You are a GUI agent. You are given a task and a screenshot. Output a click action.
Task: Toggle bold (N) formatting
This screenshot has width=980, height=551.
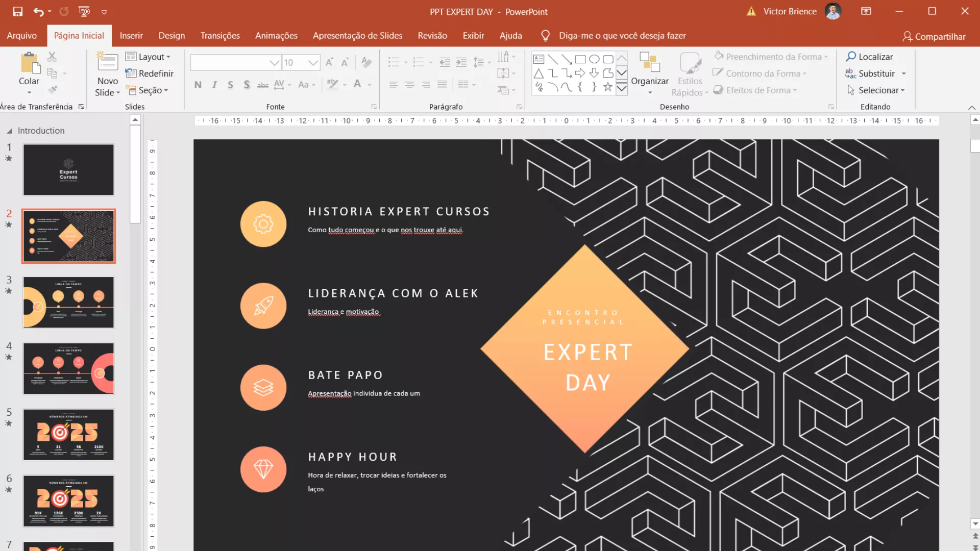[x=198, y=85]
